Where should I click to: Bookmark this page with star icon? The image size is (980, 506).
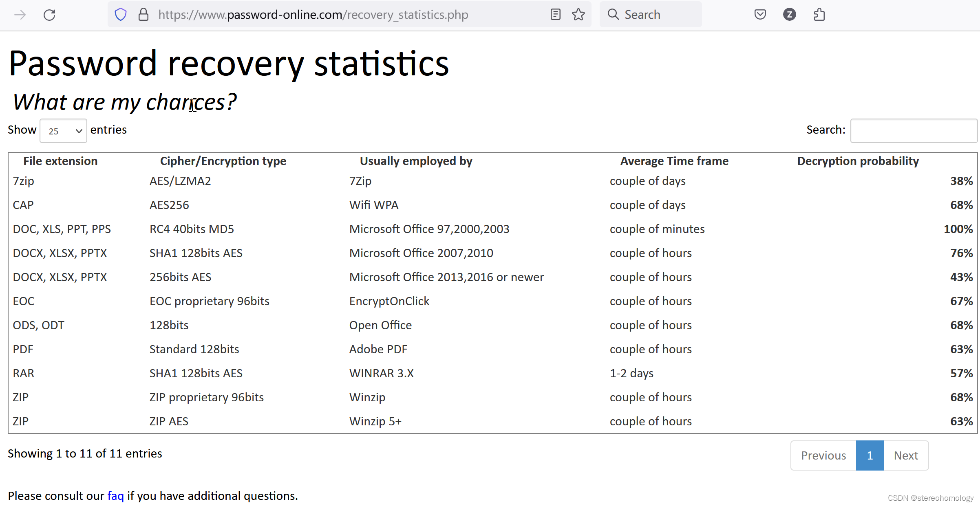point(578,15)
